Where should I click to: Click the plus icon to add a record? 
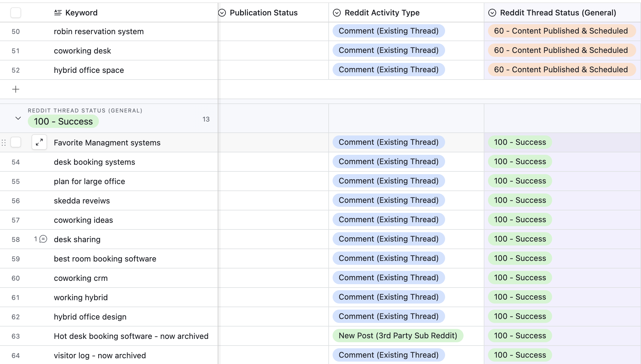[x=16, y=89]
